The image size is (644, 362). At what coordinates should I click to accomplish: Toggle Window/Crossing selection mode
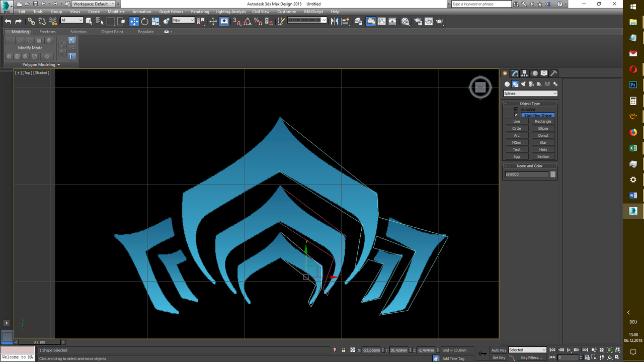121,21
